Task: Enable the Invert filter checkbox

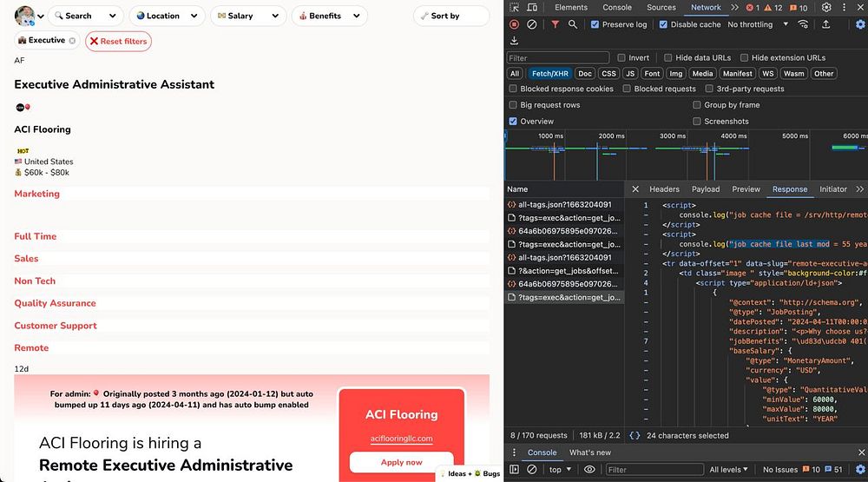Action: tap(621, 57)
